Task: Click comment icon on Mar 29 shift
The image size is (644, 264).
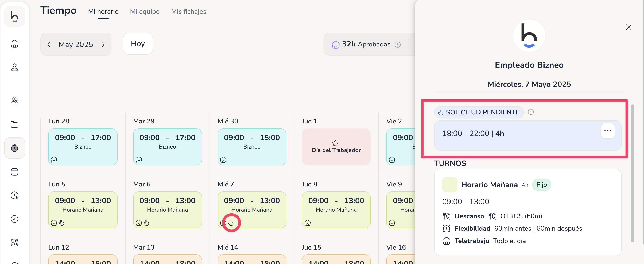Action: coord(139,160)
